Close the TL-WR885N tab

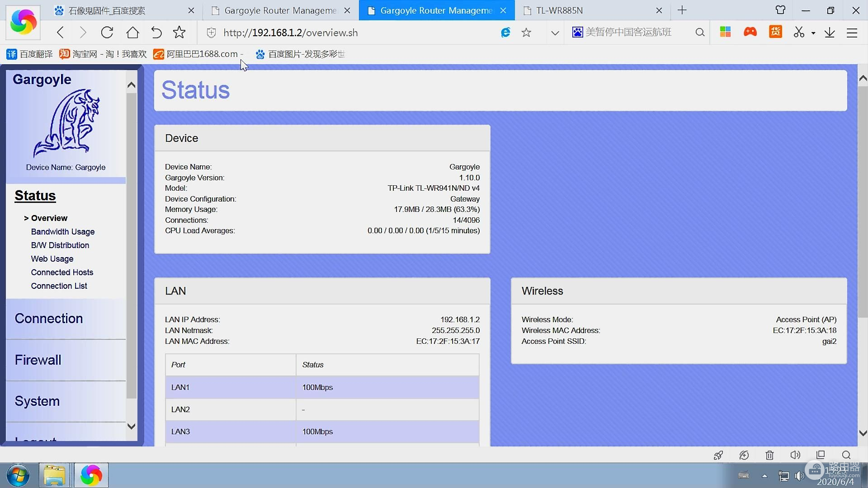coord(659,10)
